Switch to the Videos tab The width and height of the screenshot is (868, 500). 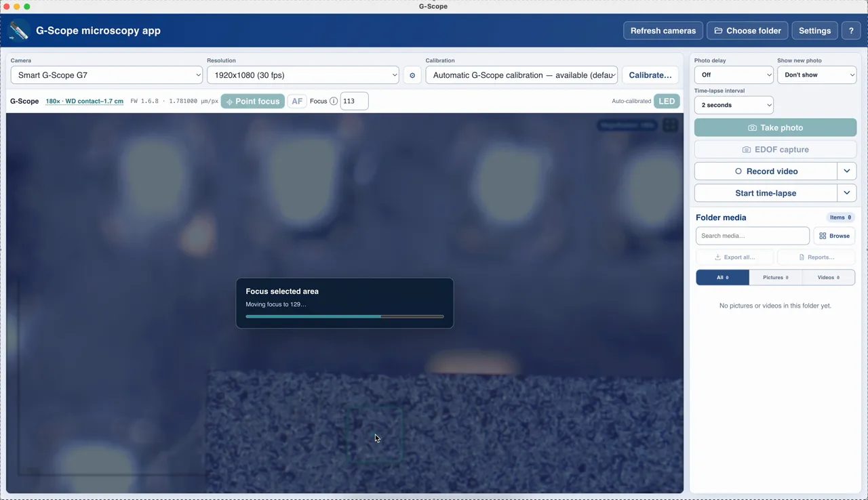tap(829, 277)
